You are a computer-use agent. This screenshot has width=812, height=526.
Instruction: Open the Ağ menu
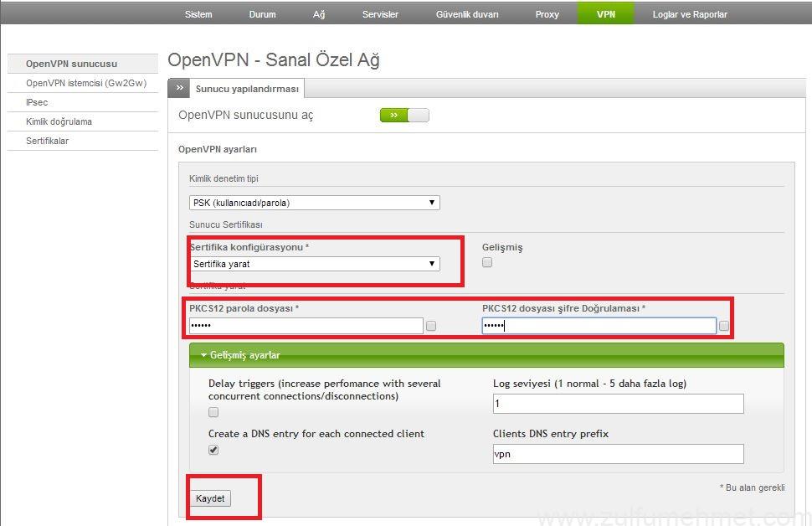point(319,14)
